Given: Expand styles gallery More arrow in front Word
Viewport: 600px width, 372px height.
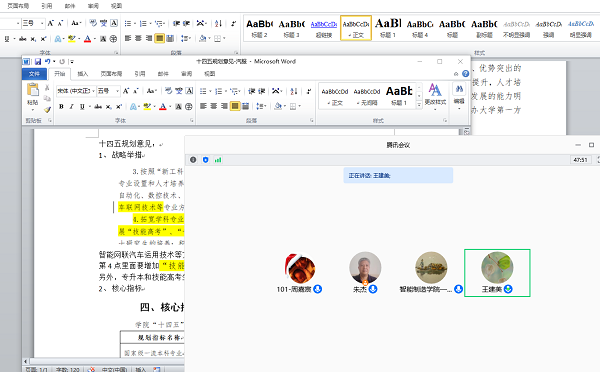Looking at the screenshot, I should [419, 104].
